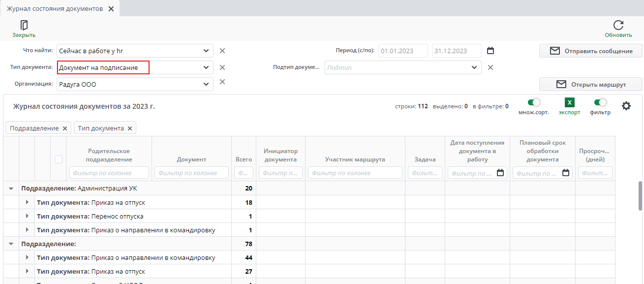Click the Отправить сообщение button
644x284 pixels.
590,51
